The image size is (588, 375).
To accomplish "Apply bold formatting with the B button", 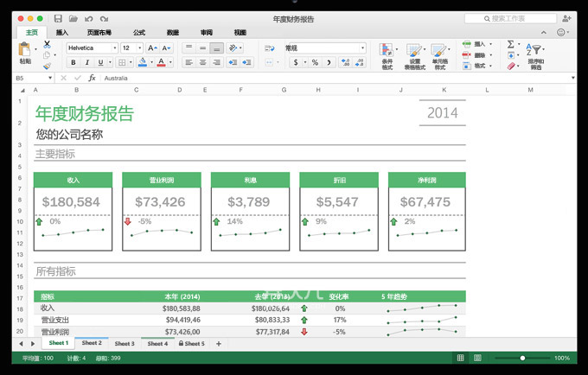I will [x=73, y=62].
